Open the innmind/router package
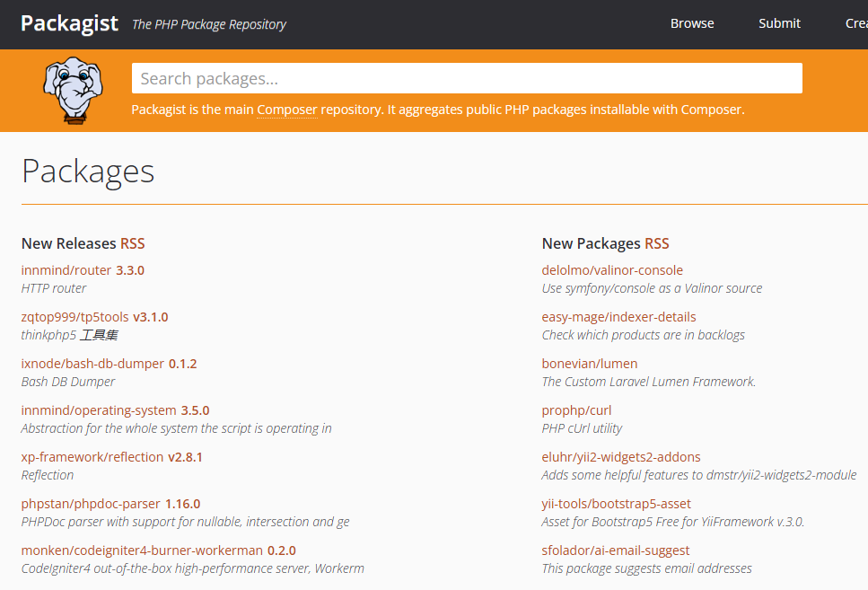868x590 pixels. 66,270
